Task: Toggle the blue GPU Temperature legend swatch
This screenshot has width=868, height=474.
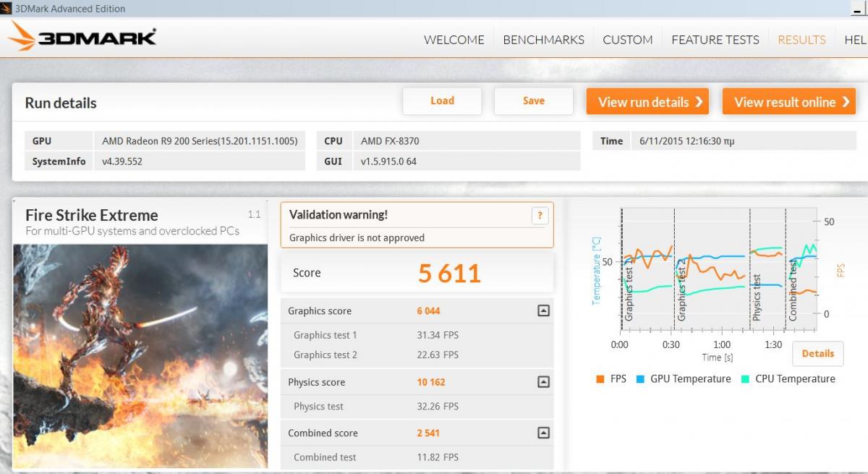Action: [641, 378]
